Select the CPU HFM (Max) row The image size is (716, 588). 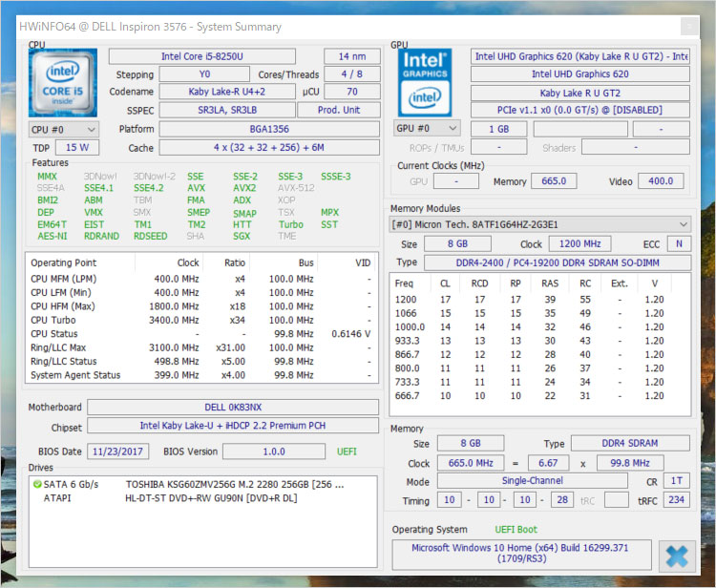[201, 306]
